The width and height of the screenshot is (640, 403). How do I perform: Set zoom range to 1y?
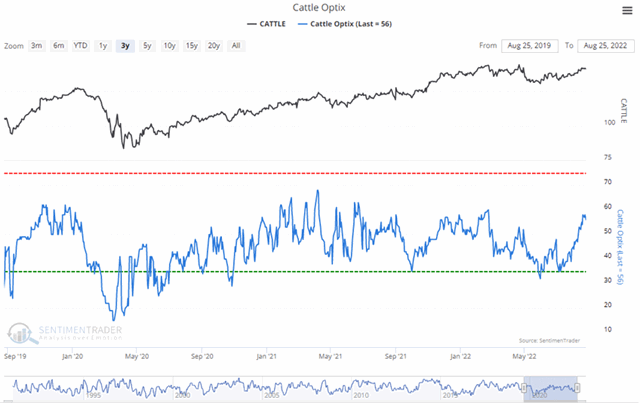pos(103,46)
